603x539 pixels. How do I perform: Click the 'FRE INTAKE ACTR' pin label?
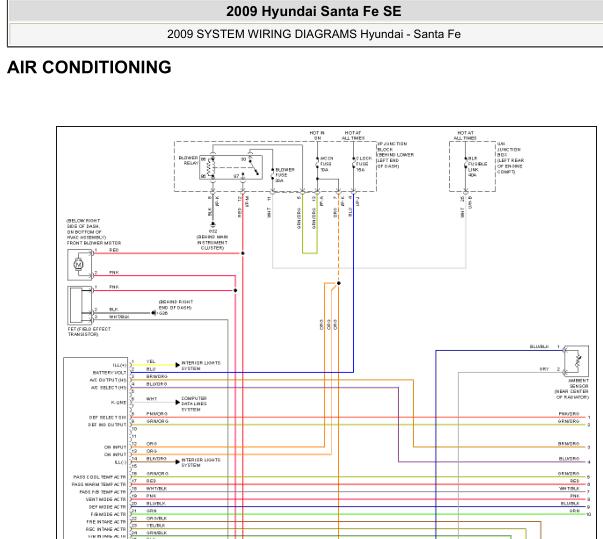(106, 522)
